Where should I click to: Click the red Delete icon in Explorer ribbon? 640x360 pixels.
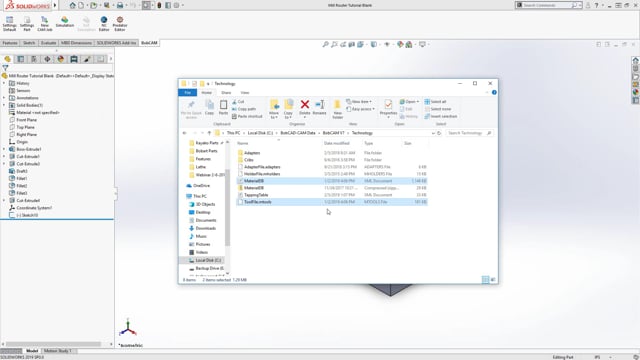pos(304,108)
